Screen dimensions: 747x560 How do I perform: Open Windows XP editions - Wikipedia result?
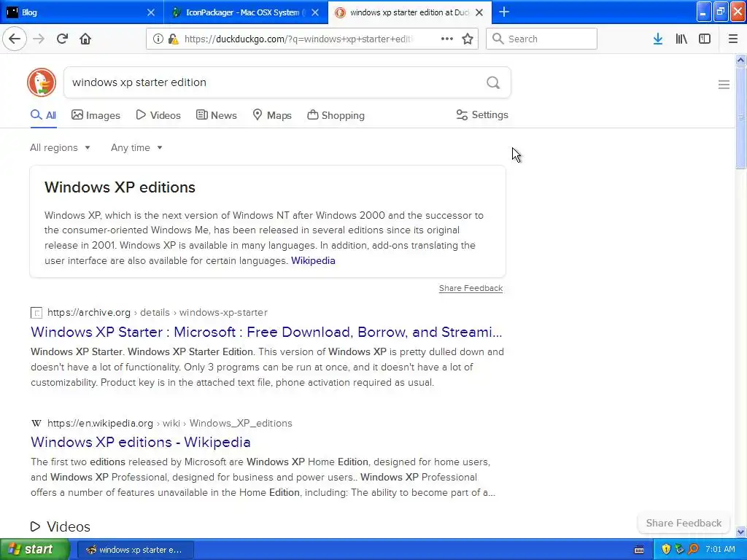141,442
